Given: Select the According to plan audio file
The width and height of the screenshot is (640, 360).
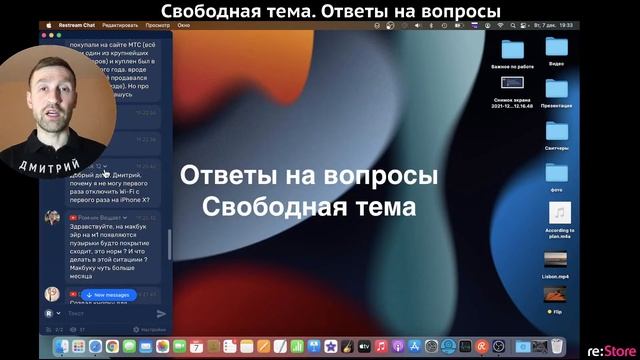Looking at the screenshot, I should 560,220.
